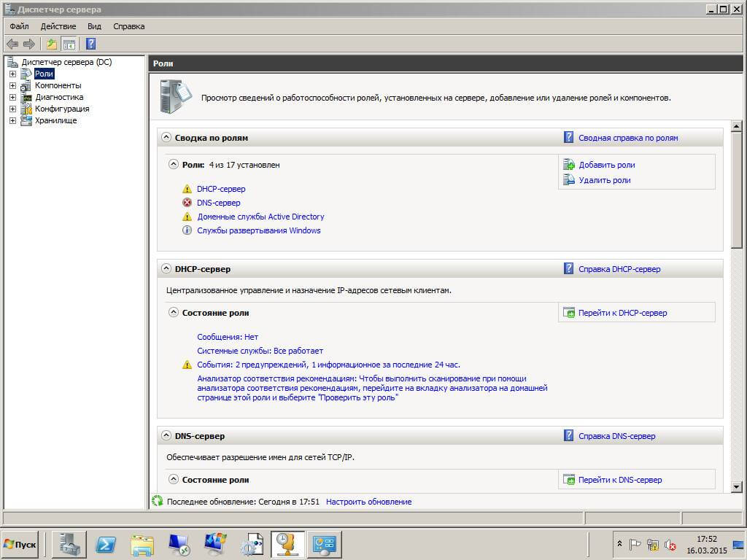Open the Help toolbar icon

91,44
